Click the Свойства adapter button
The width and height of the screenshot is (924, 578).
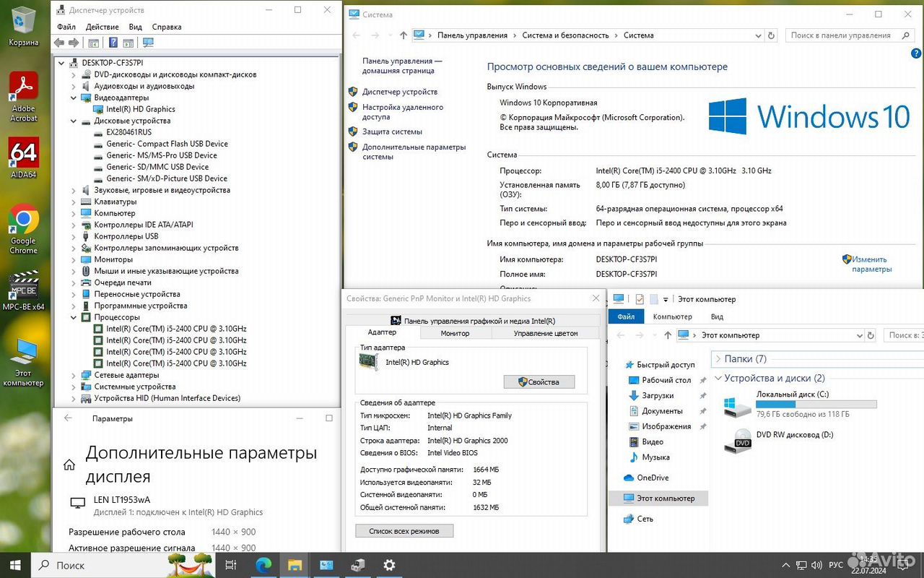(x=539, y=381)
